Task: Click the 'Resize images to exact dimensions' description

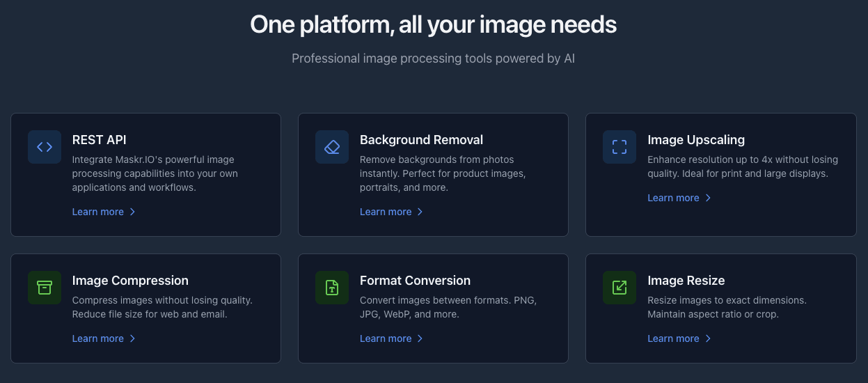Action: click(x=727, y=307)
